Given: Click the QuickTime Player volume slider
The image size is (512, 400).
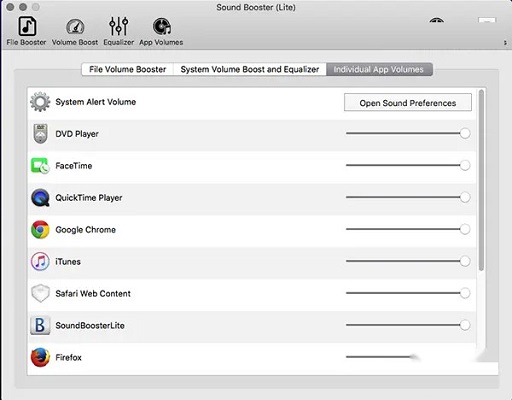Looking at the screenshot, I should (x=408, y=197).
